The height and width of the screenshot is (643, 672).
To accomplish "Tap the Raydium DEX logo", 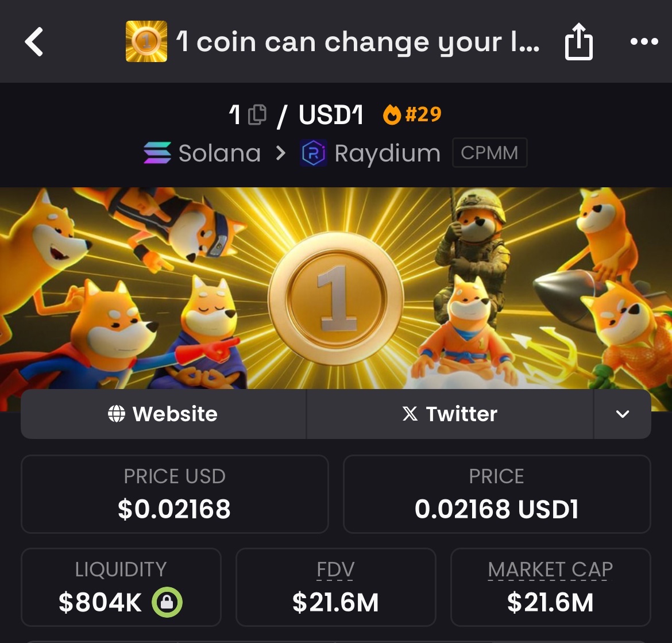I will tap(313, 153).
